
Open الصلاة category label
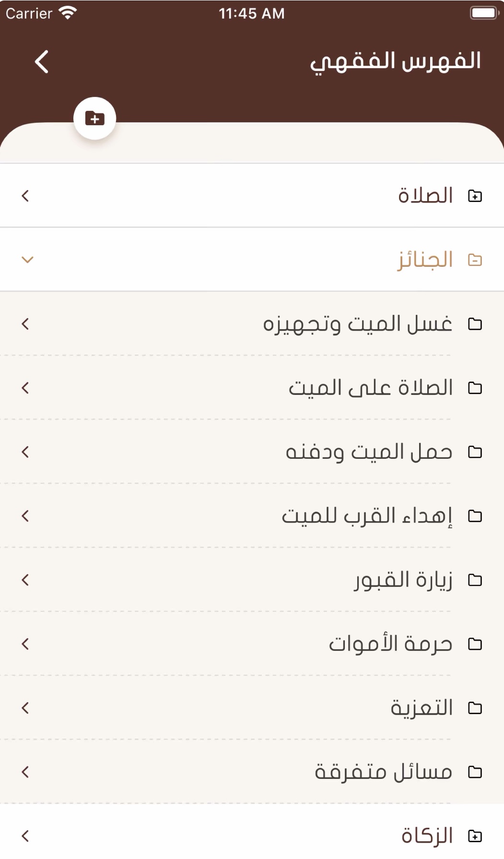click(x=425, y=196)
